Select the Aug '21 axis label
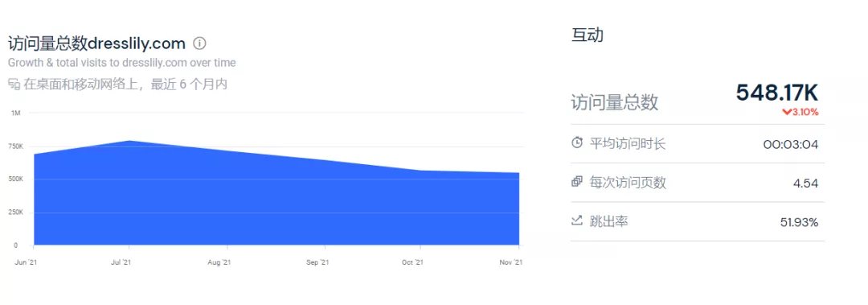Viewport: 868px width, 305px height. (x=219, y=262)
